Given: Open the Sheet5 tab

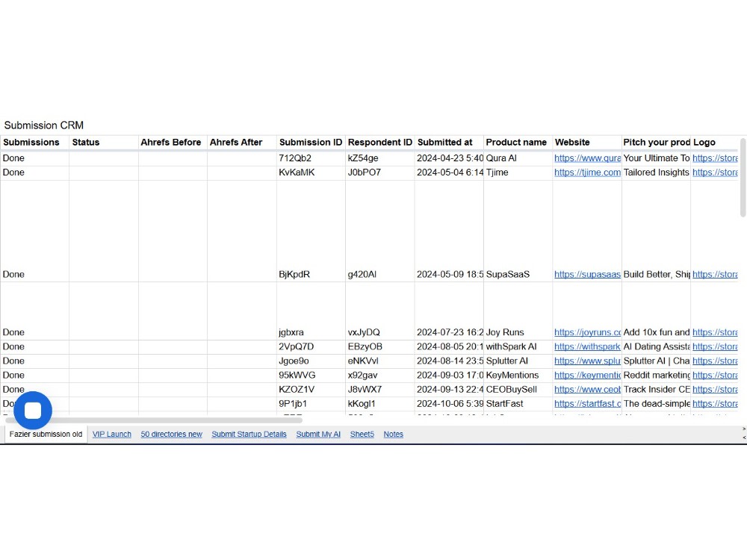Looking at the screenshot, I should 362,435.
